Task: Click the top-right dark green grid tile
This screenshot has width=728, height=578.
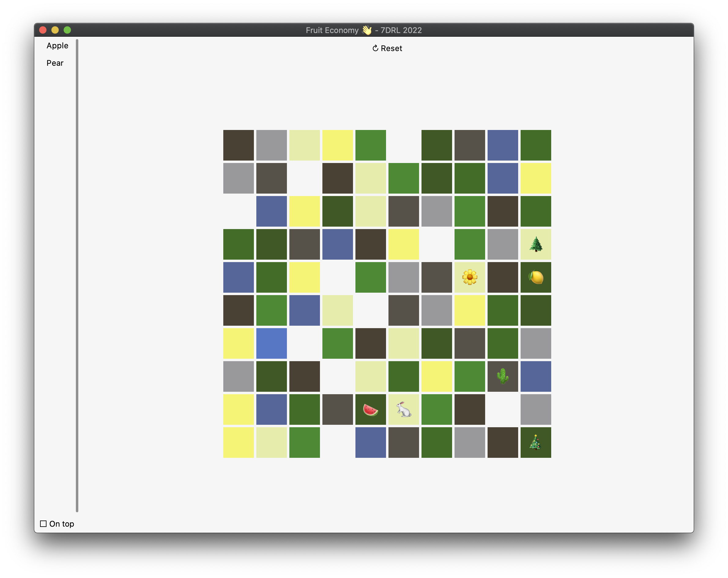Action: pyautogui.click(x=536, y=145)
